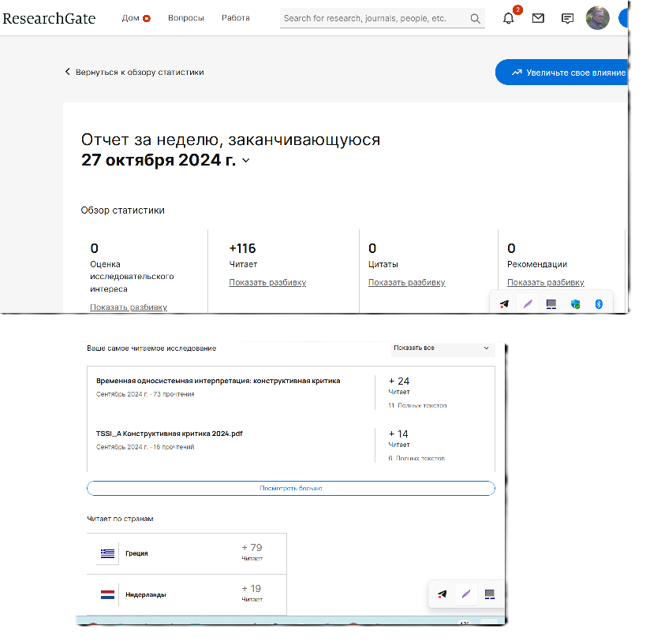Image resolution: width=646 pixels, height=644 pixels.
Task: Click the Нидерланды country row
Action: pyautogui.click(x=187, y=595)
